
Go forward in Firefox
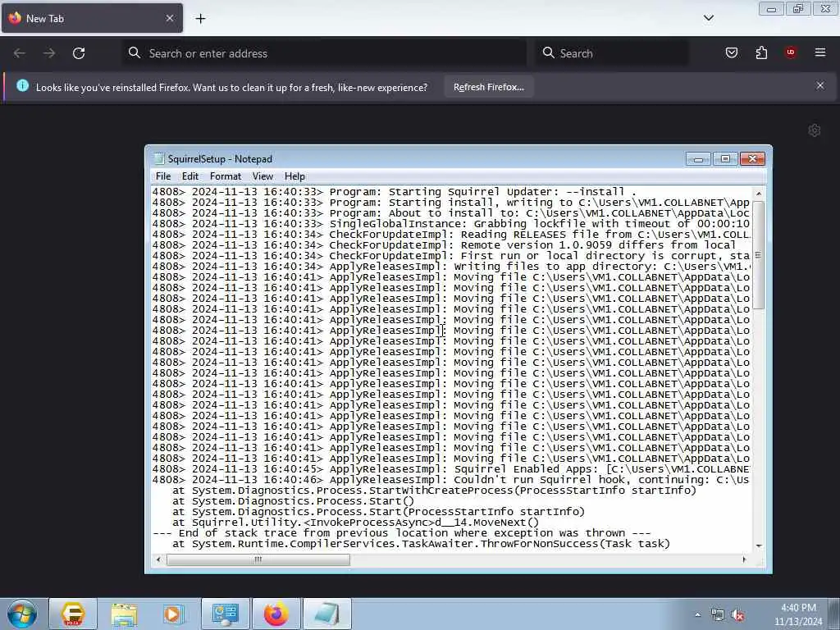coord(49,53)
